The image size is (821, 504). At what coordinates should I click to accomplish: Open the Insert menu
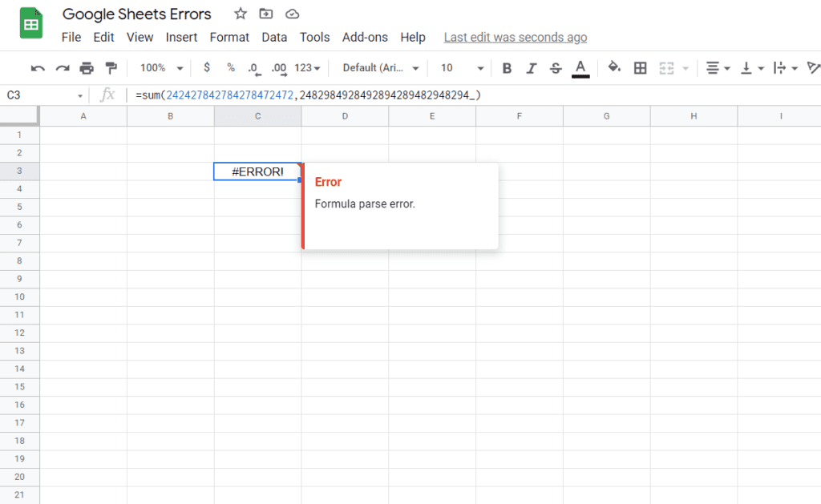[181, 37]
